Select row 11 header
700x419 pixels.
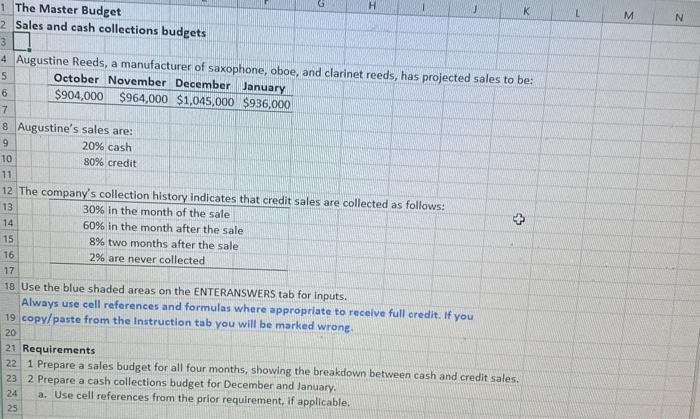coord(6,174)
